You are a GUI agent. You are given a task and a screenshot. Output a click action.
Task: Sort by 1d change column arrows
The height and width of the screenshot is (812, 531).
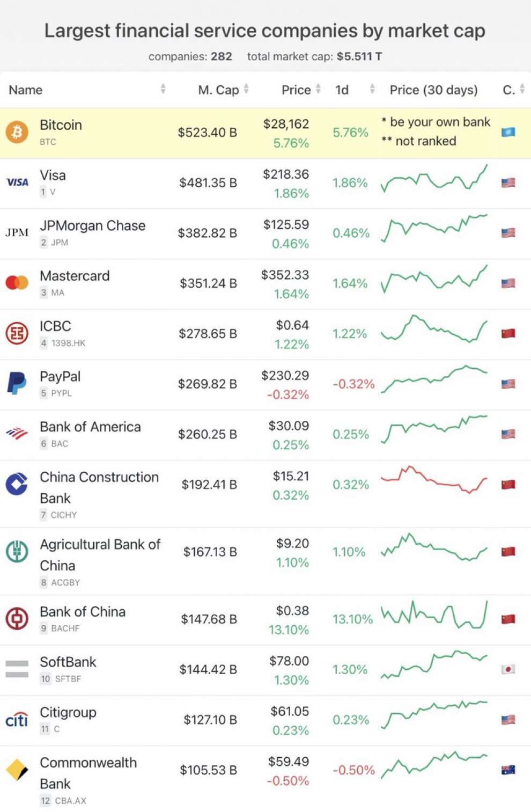click(372, 89)
